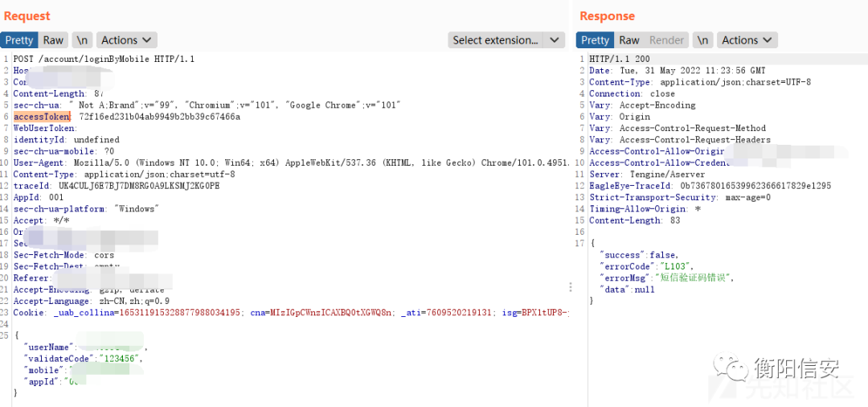
Task: Expand the Response Actions menu
Action: [x=747, y=40]
